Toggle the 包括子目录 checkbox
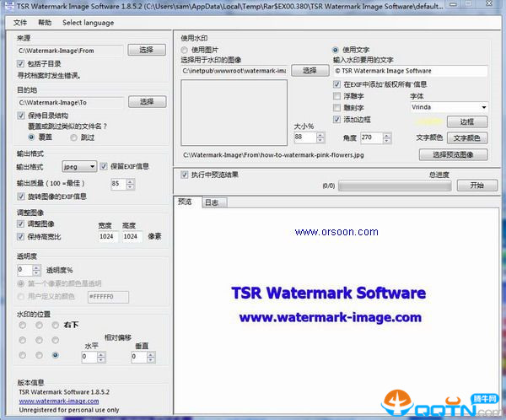The height and width of the screenshot is (420, 506). pyautogui.click(x=21, y=63)
